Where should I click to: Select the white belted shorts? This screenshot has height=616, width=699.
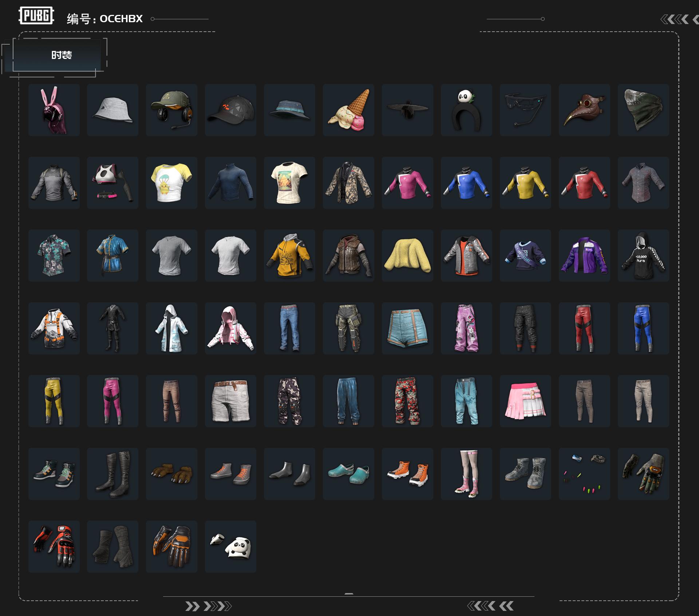[231, 401]
